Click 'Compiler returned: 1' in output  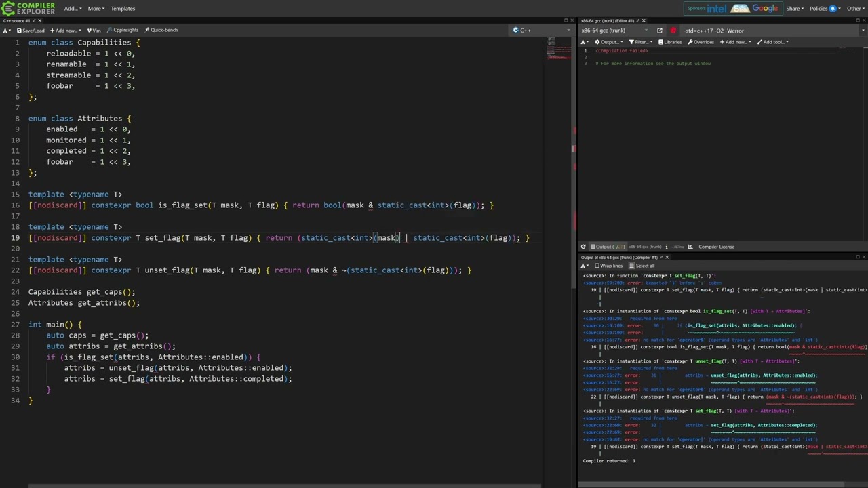click(609, 461)
